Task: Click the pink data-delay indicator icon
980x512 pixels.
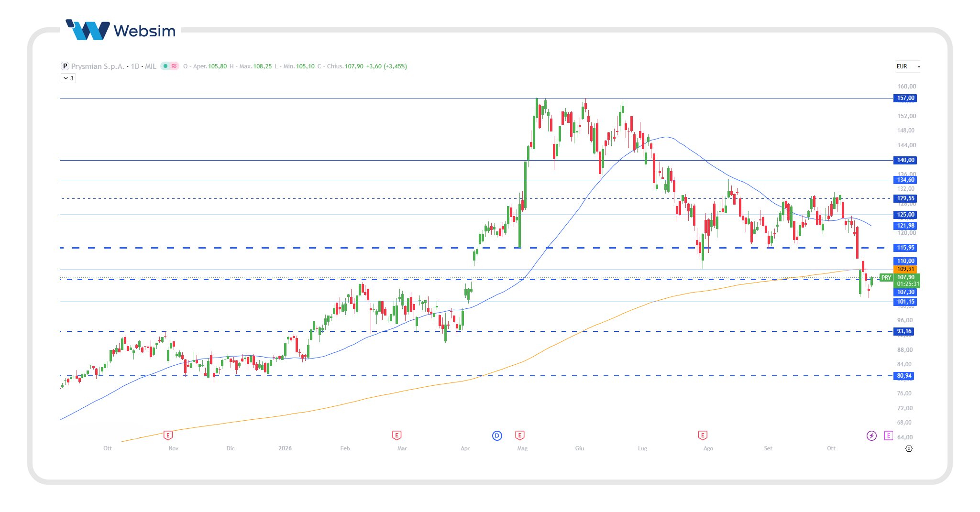Action: [x=174, y=66]
